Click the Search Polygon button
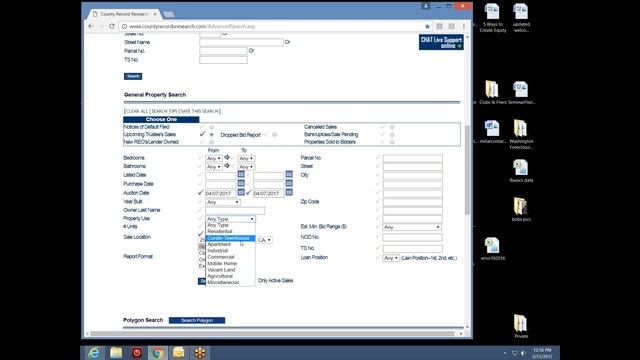 (x=197, y=320)
